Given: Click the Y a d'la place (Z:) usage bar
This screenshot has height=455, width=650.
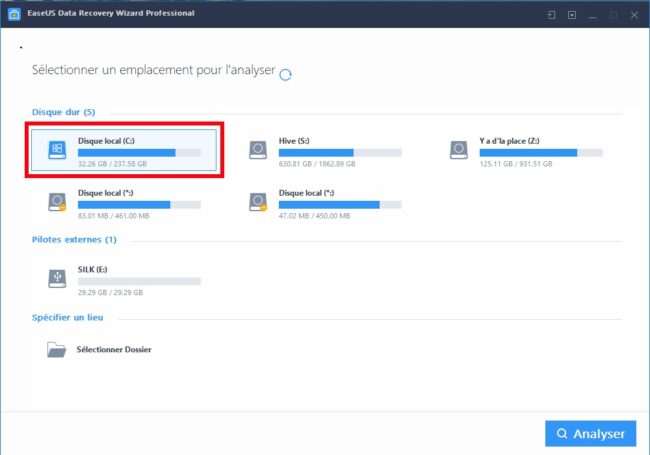Looking at the screenshot, I should [541, 153].
